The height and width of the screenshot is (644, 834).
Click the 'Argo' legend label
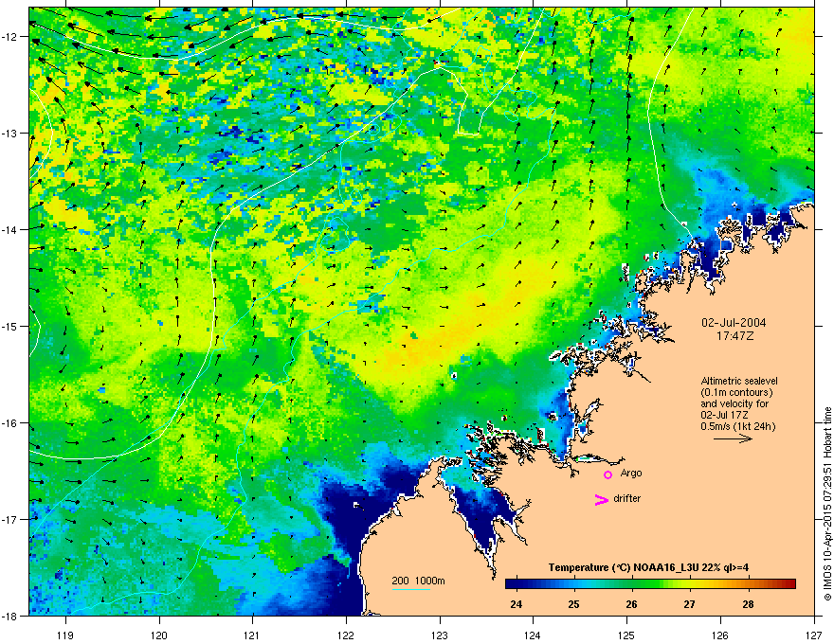pos(631,473)
